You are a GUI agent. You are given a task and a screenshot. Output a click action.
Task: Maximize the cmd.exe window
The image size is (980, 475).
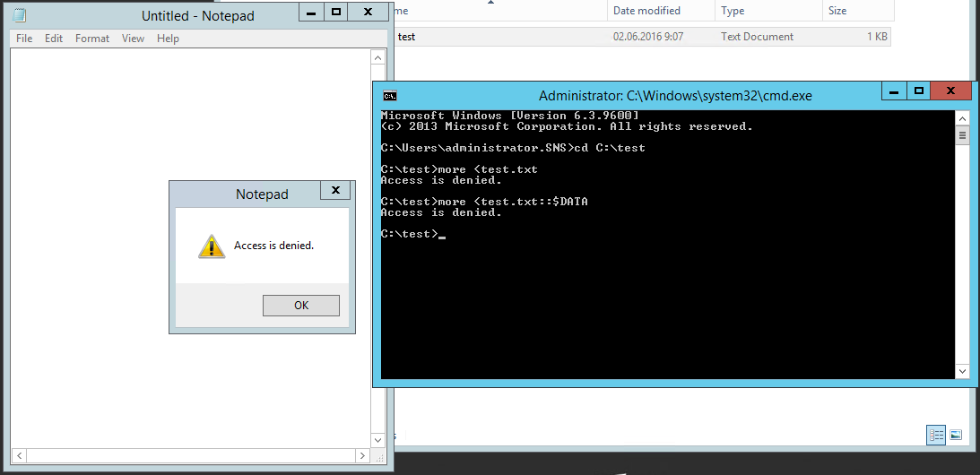tap(918, 91)
